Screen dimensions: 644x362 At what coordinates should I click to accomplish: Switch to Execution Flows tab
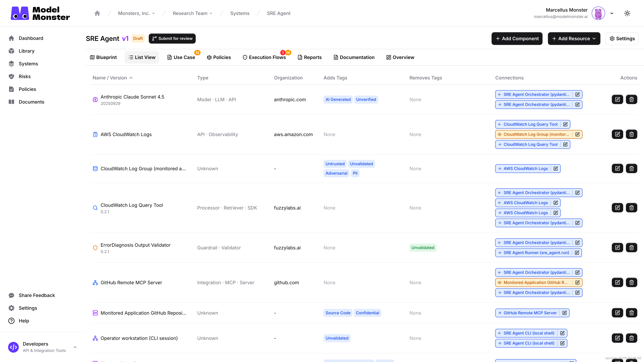264,57
